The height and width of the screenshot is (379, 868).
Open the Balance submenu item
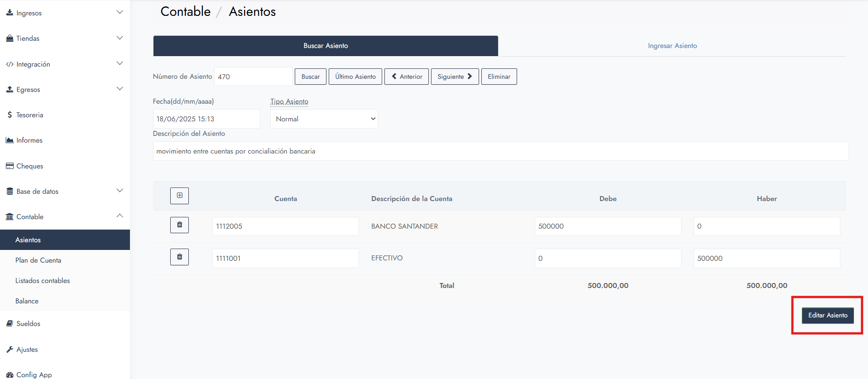(x=27, y=301)
